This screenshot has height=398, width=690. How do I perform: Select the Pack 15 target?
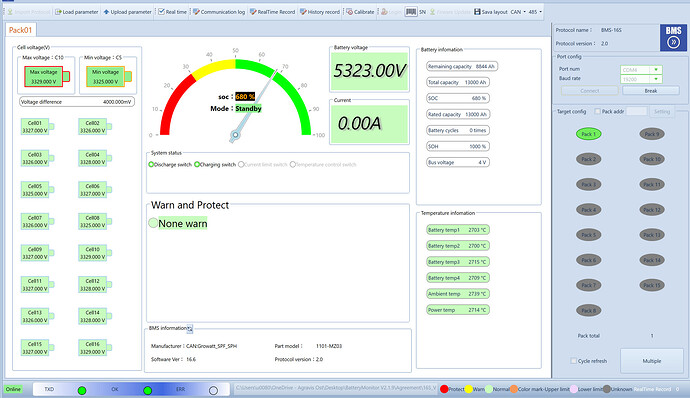tap(652, 285)
